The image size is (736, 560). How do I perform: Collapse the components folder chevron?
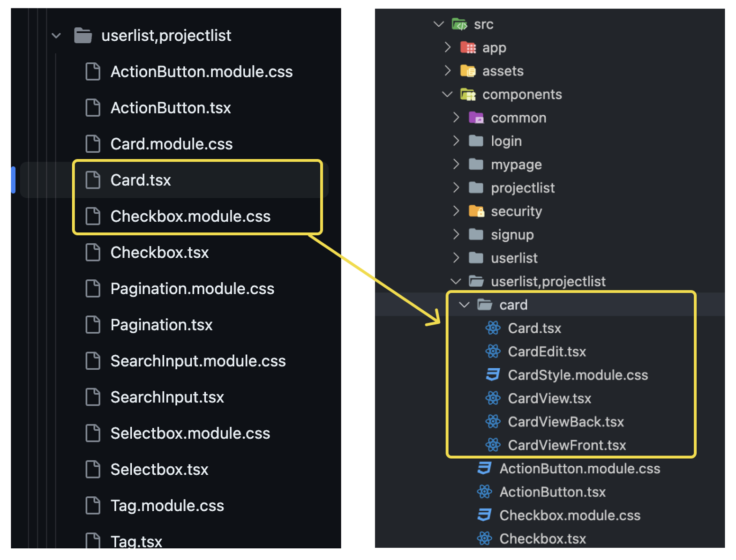click(447, 94)
